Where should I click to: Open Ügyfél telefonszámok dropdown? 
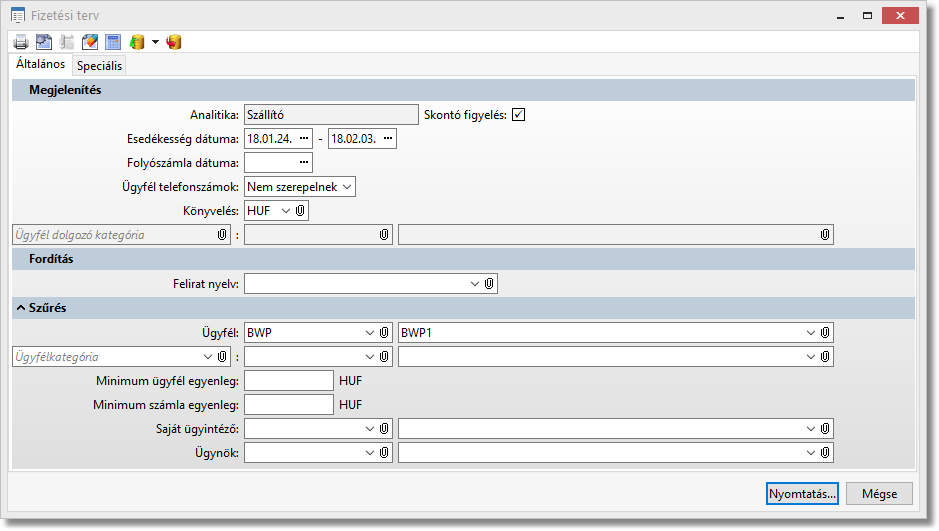click(347, 187)
